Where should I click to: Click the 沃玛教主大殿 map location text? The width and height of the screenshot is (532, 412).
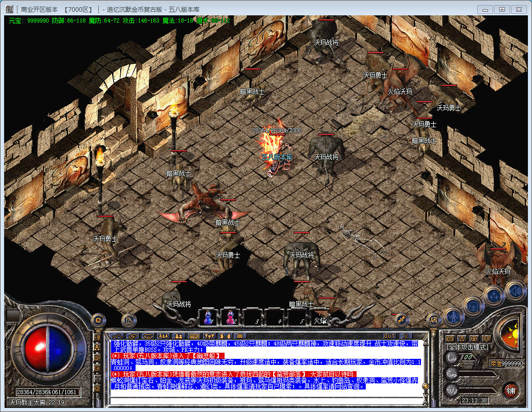(x=27, y=402)
